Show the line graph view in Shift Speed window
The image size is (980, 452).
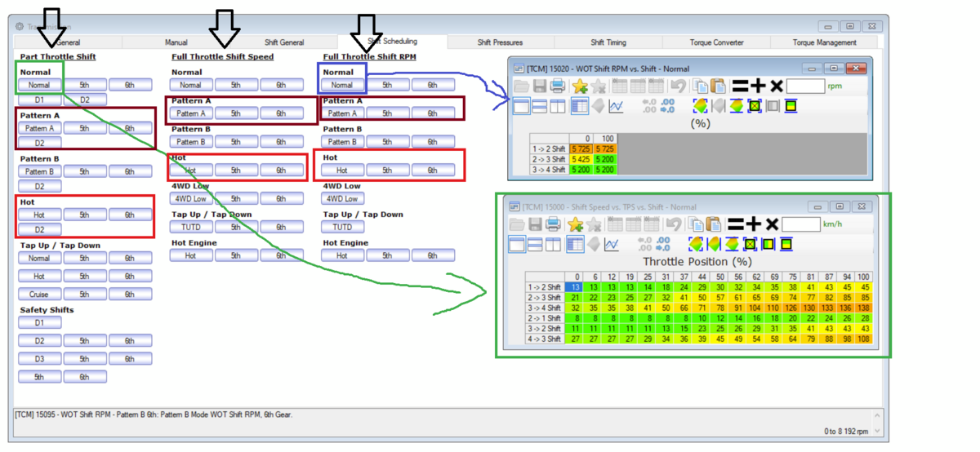[612, 244]
